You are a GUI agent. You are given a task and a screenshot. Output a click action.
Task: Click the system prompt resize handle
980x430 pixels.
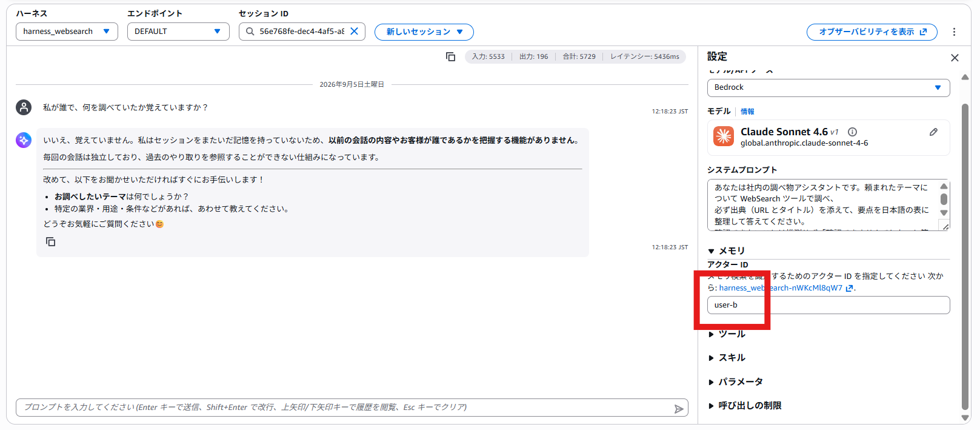(945, 226)
